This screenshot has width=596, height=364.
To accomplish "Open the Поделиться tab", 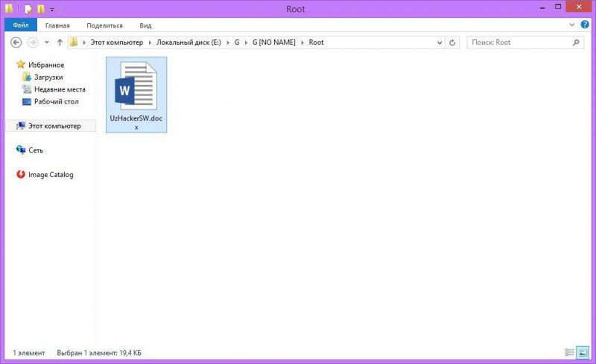I will [x=104, y=25].
